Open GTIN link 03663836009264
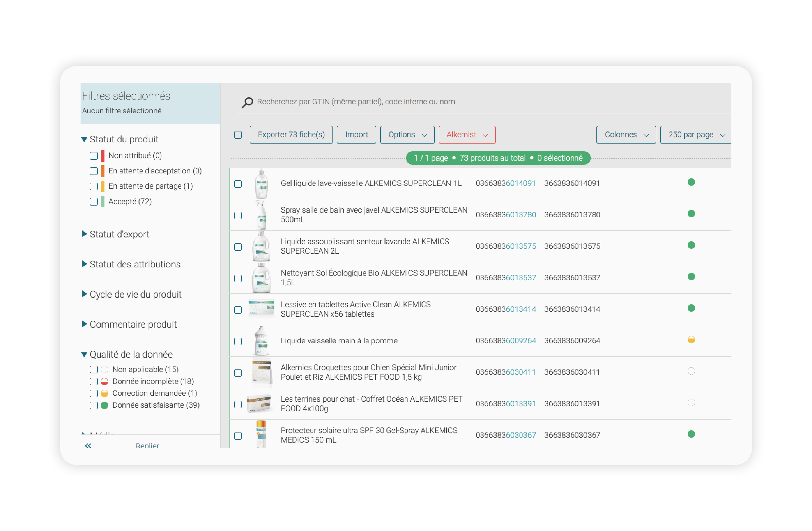Image resolution: width=812 pixels, height=531 pixels. (506, 341)
